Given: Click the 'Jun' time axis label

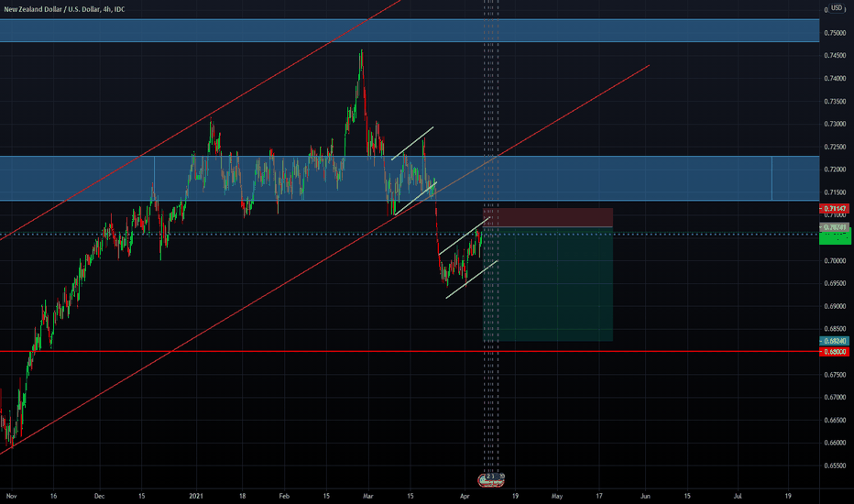Looking at the screenshot, I should pos(645,497).
